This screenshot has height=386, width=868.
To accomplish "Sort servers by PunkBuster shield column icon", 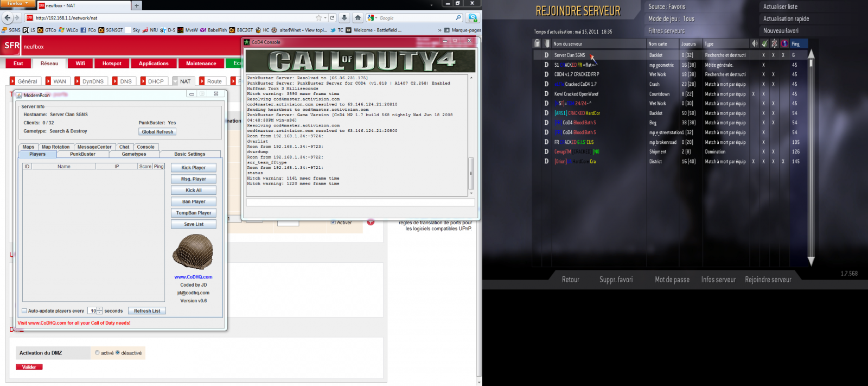I will pyautogui.click(x=546, y=43).
